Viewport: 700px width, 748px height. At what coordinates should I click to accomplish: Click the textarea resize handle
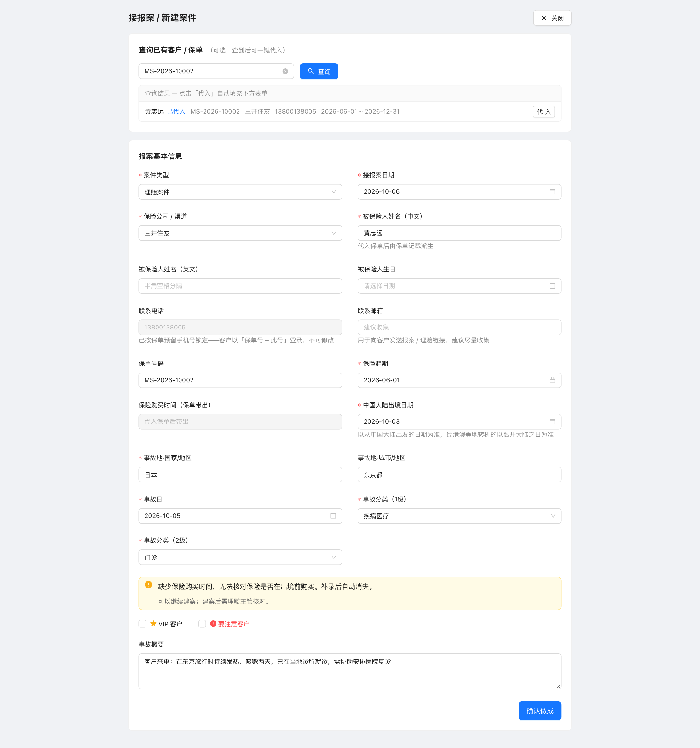558,687
